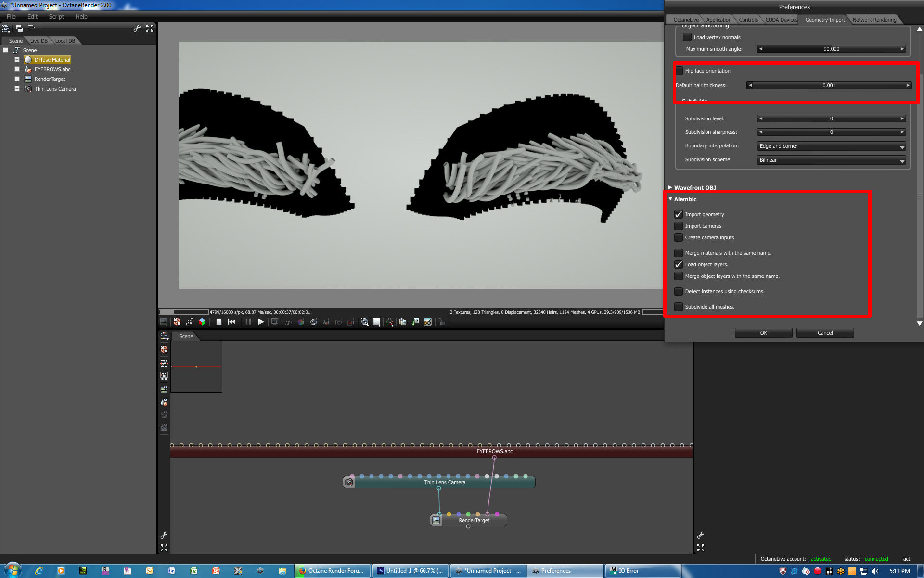This screenshot has width=924, height=578.
Task: Click the save render image icon
Action: pos(415,322)
